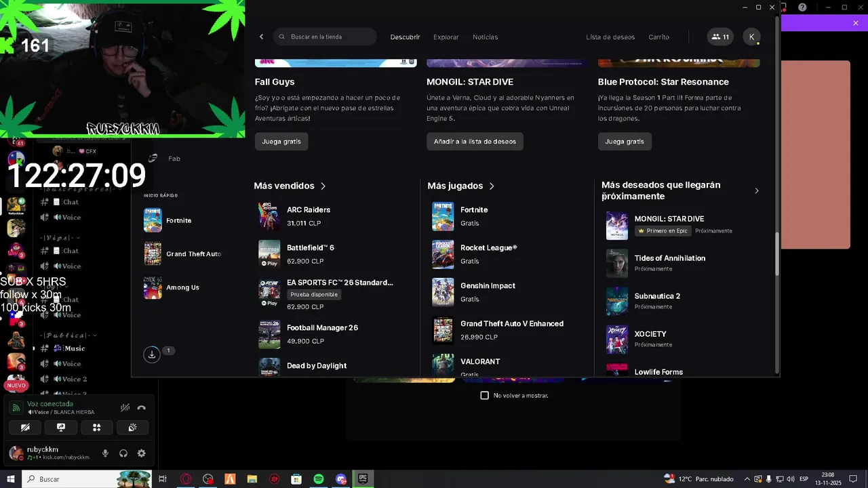868x488 pixels.
Task: Open Spotify from taskbar
Action: click(x=319, y=479)
